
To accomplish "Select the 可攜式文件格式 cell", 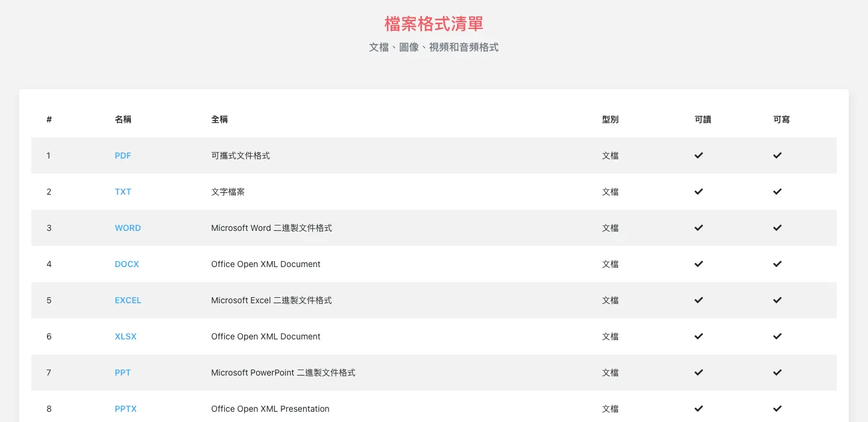I will click(241, 156).
